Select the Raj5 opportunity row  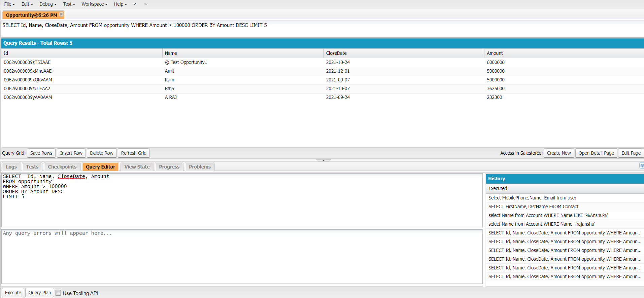pos(323,88)
